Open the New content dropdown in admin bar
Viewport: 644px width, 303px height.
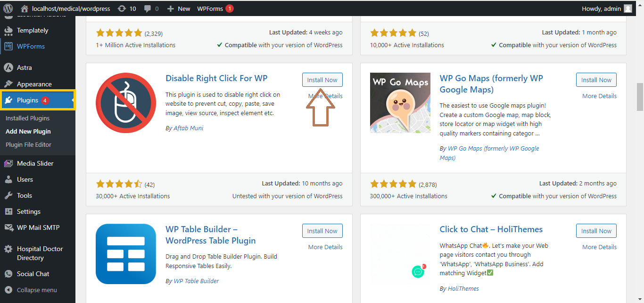(179, 8)
